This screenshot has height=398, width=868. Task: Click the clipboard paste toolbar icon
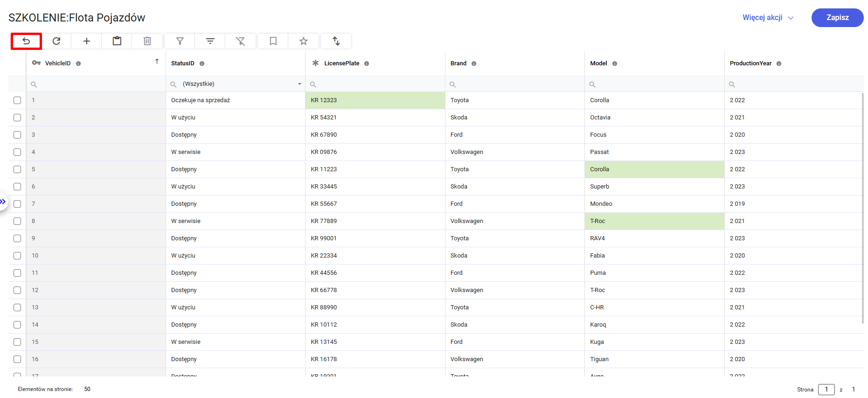tap(117, 41)
